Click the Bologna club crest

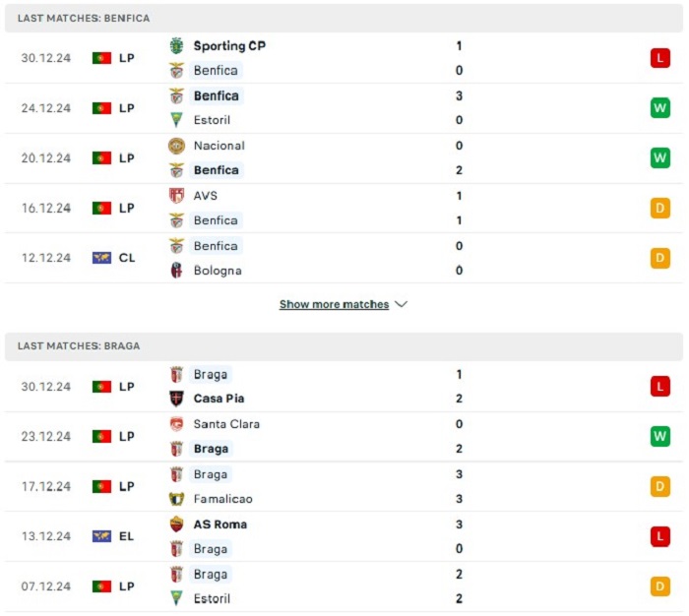coord(176,271)
